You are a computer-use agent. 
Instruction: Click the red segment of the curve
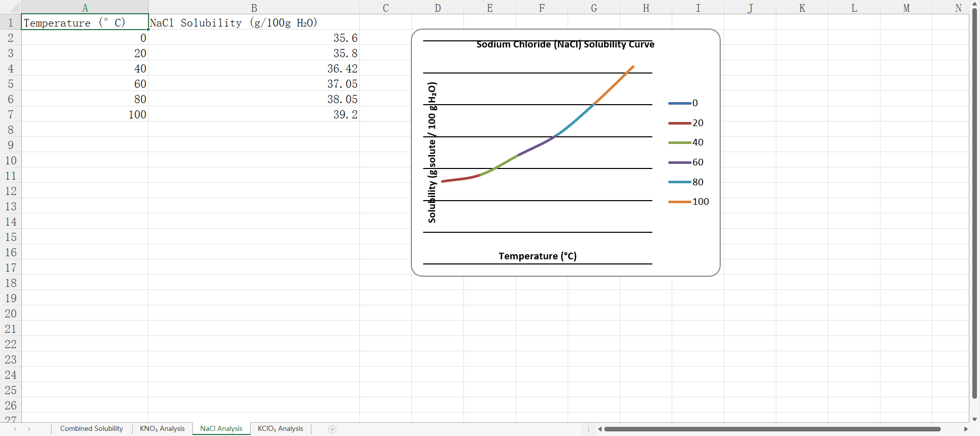(460, 179)
